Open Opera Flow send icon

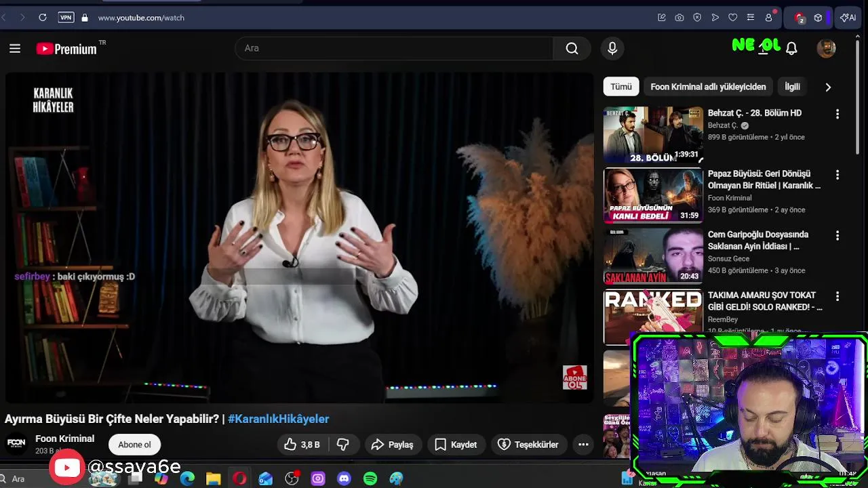tap(715, 18)
